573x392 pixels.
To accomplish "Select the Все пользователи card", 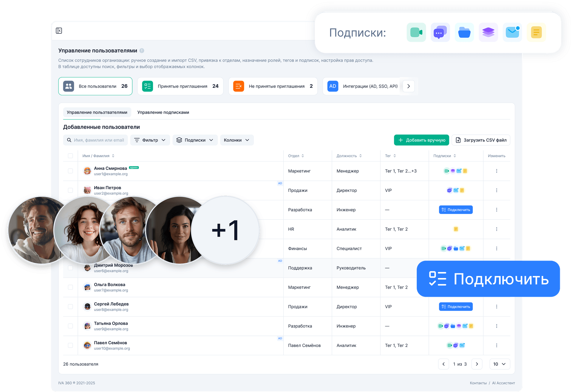I will point(95,86).
